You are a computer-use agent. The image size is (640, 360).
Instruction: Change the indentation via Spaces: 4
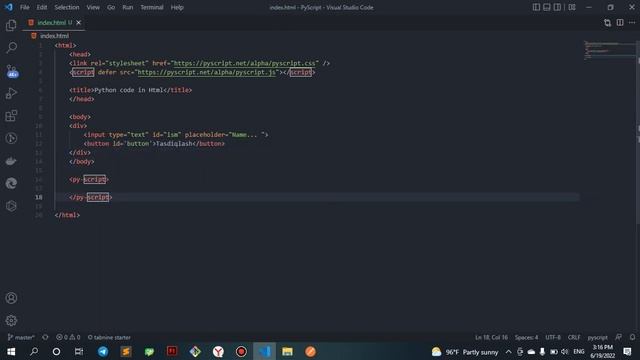click(x=526, y=337)
